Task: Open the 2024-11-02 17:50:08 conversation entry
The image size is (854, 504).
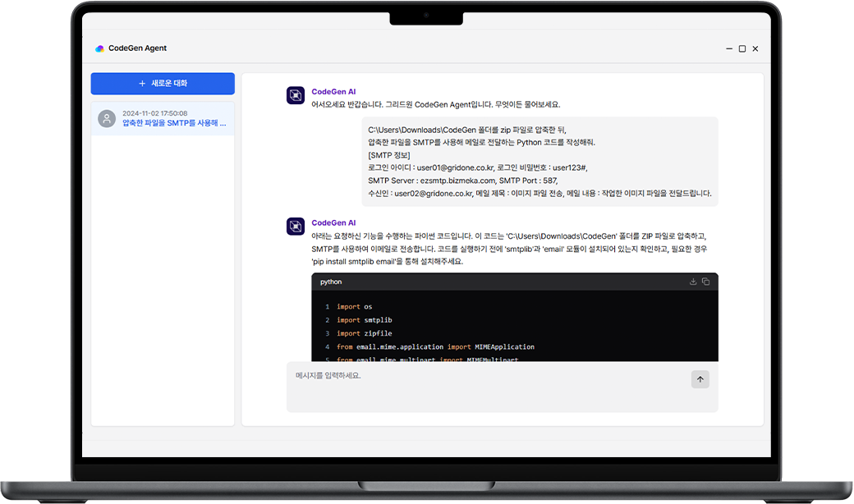Action: pos(163,118)
